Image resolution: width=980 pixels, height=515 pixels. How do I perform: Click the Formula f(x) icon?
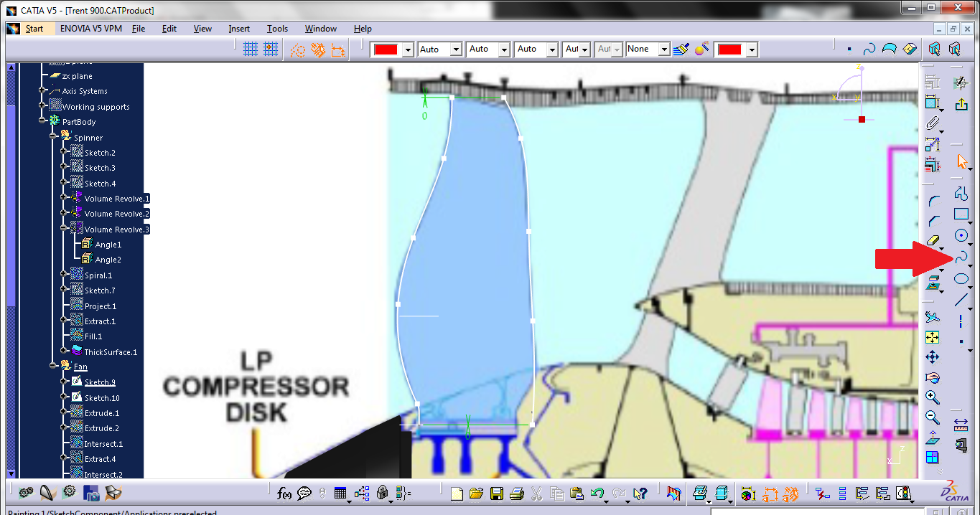(x=284, y=493)
